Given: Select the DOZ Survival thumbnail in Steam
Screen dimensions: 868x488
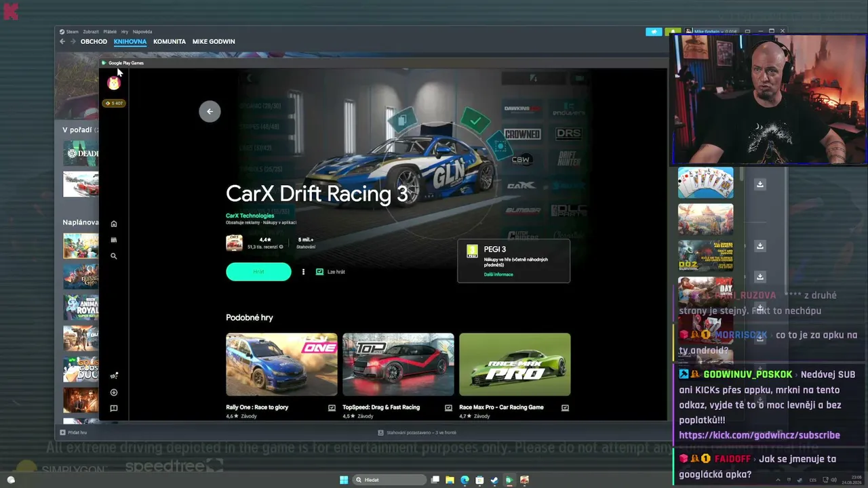Looking at the screenshot, I should tap(706, 256).
